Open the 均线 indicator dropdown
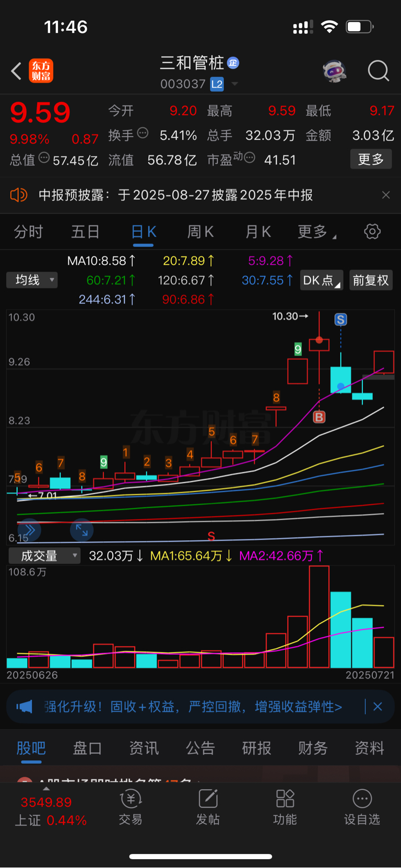 (x=32, y=280)
